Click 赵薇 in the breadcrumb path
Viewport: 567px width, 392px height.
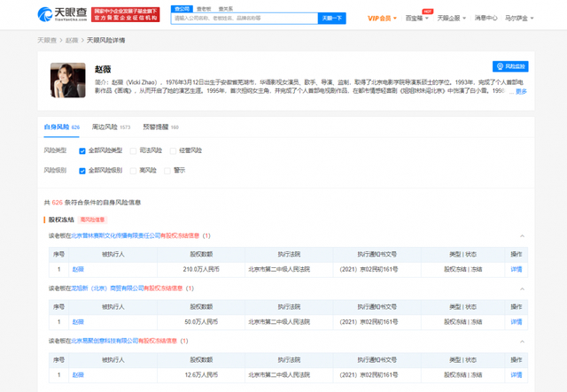point(72,41)
